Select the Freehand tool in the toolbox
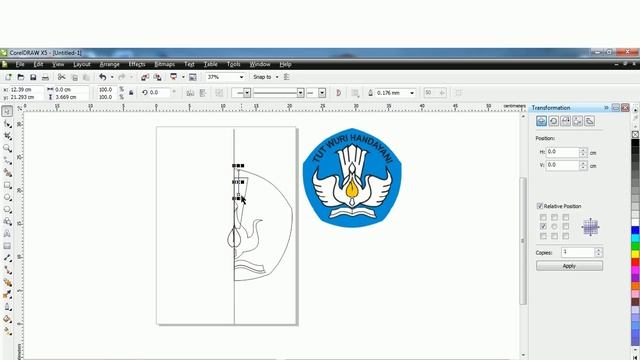The height and width of the screenshot is (360, 640). [x=7, y=160]
